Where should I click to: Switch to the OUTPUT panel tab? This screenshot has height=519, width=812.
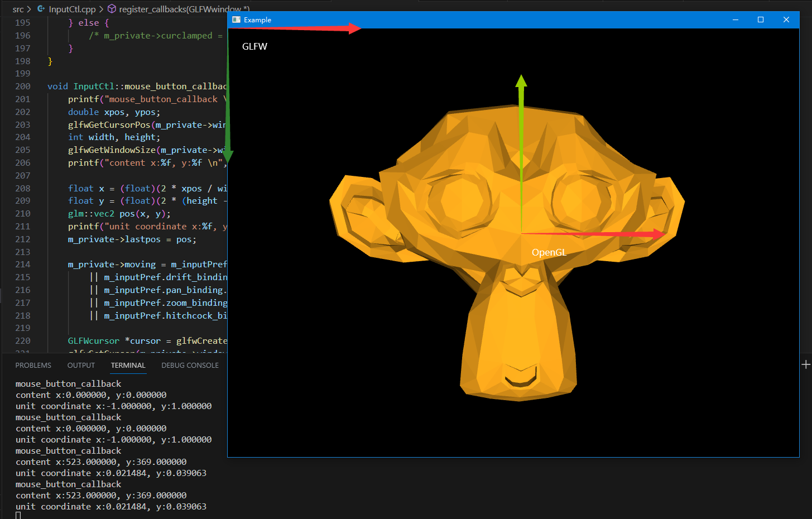coord(81,365)
